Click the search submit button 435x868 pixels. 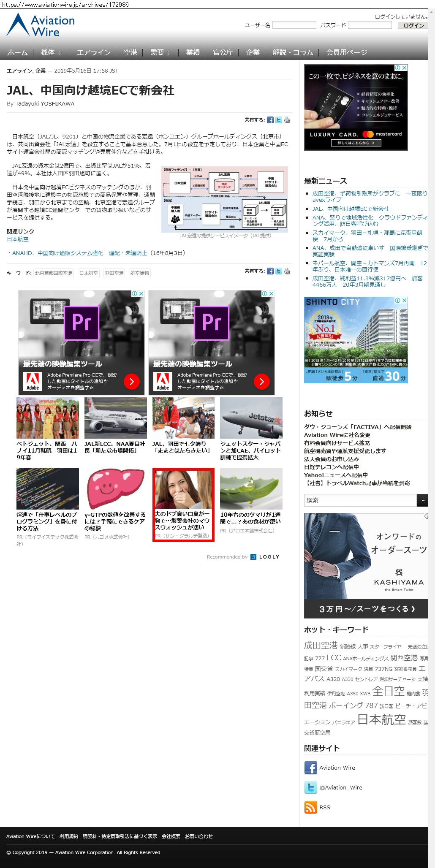[422, 500]
